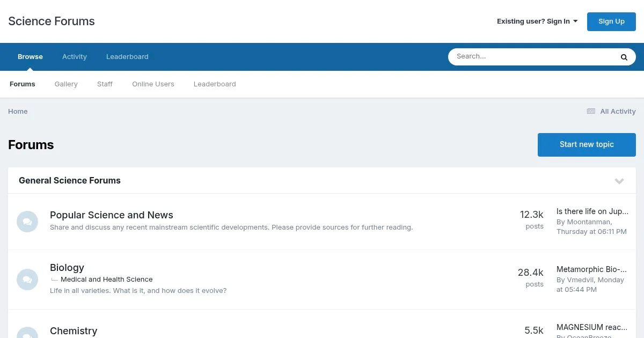Click the General Science Forums heading

(70, 181)
